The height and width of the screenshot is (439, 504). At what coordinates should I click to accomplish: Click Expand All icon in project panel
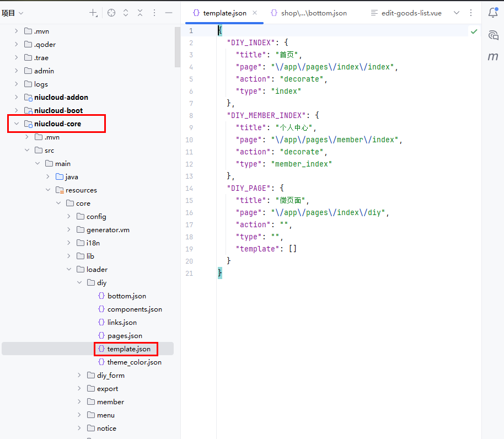tap(126, 13)
